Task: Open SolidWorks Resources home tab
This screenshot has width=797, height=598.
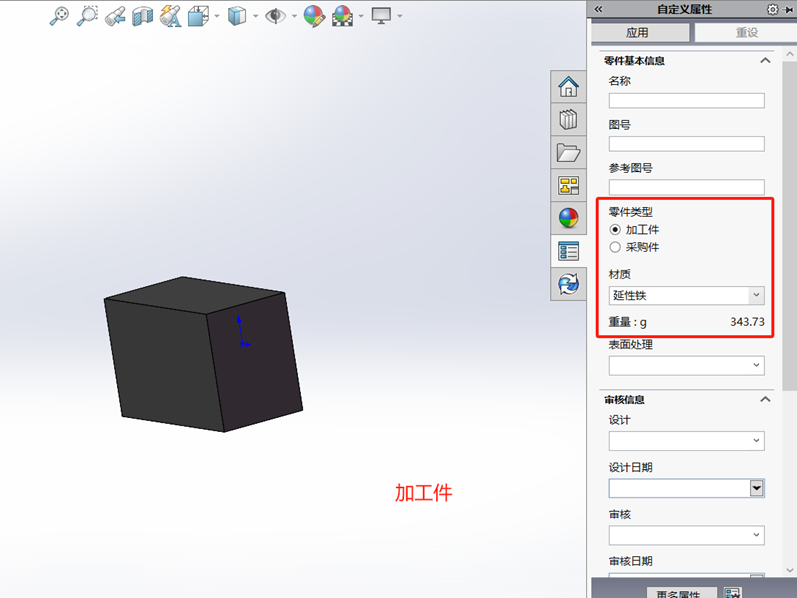Action: point(568,87)
